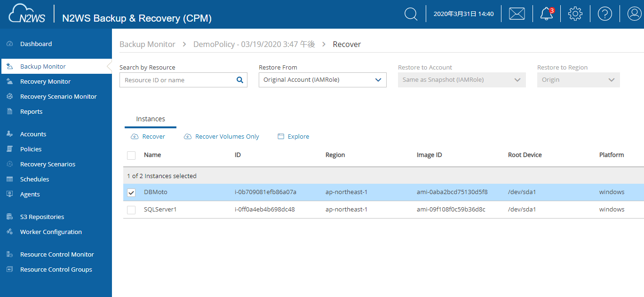Sort by the Image ID column header
644x297 pixels.
[x=429, y=155]
